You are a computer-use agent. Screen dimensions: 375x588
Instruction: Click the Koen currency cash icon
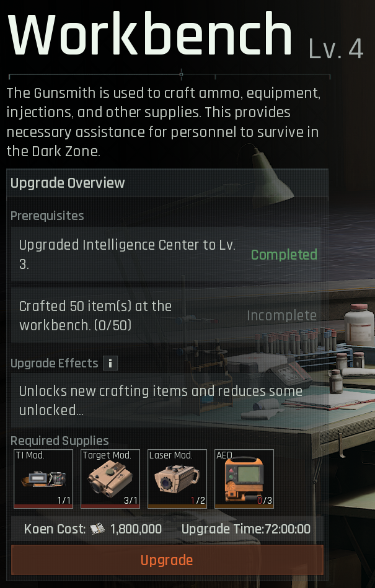point(99,529)
